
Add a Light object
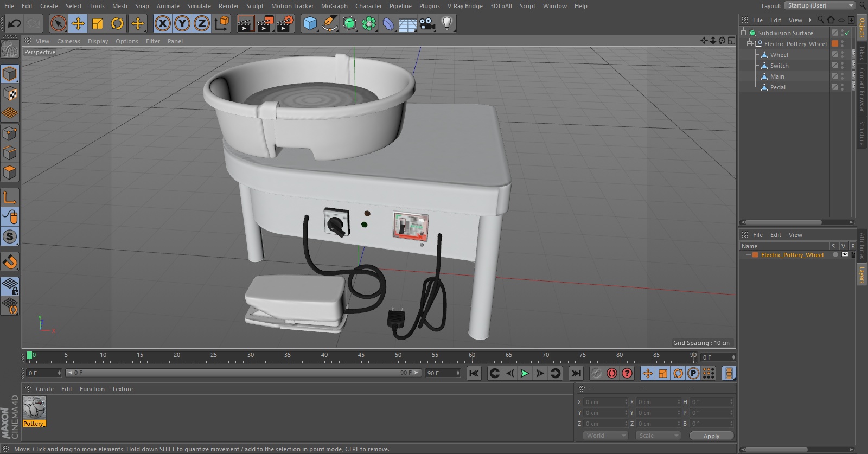tap(447, 23)
